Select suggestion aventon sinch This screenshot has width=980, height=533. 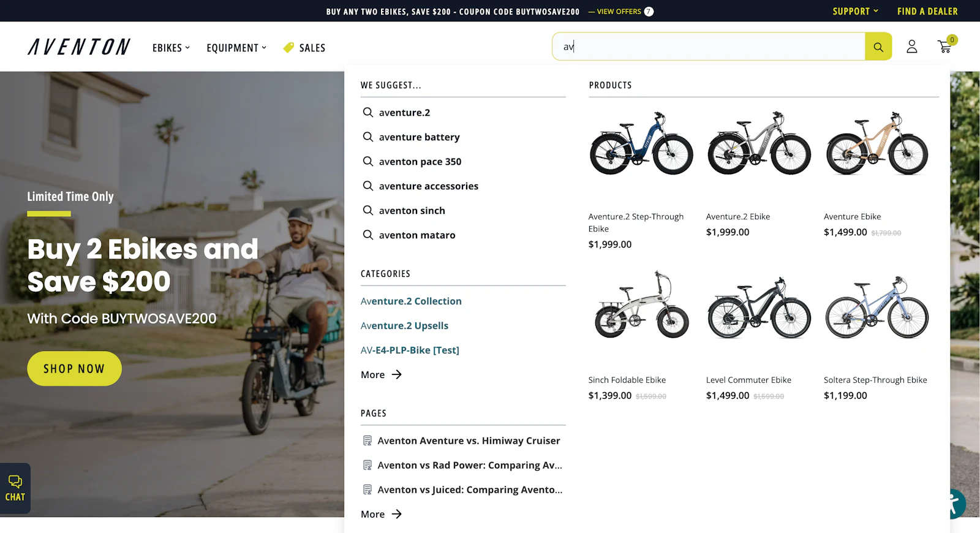click(x=412, y=211)
